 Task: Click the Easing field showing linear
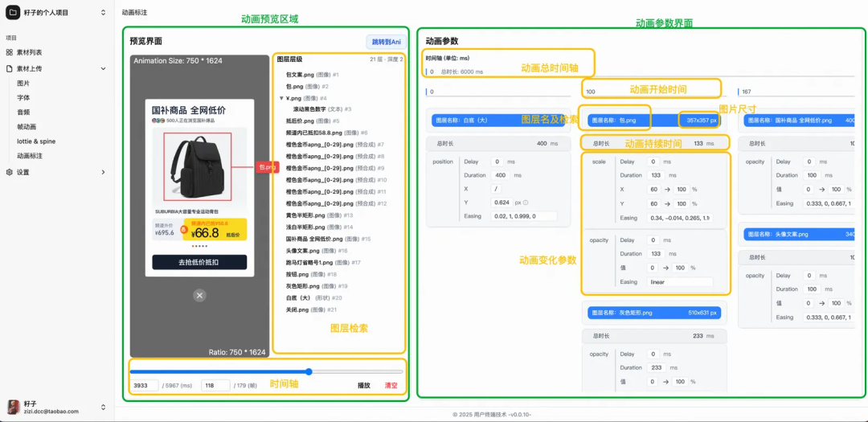(x=680, y=282)
